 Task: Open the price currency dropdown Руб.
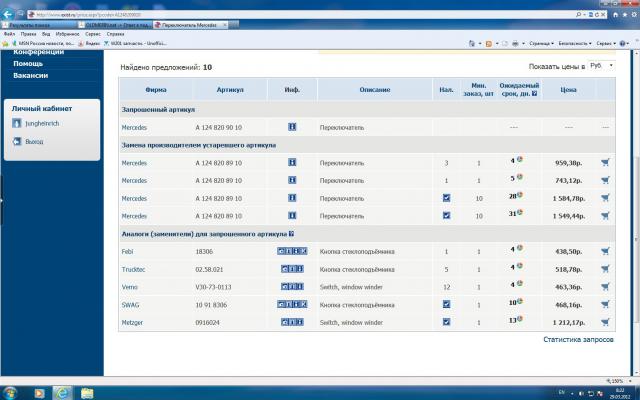click(x=601, y=66)
